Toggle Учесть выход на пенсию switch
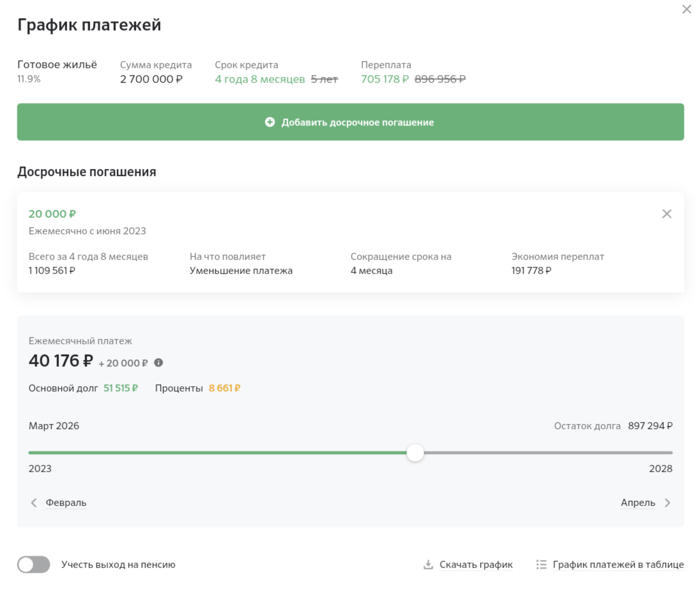This screenshot has height=616, width=700. 34,564
